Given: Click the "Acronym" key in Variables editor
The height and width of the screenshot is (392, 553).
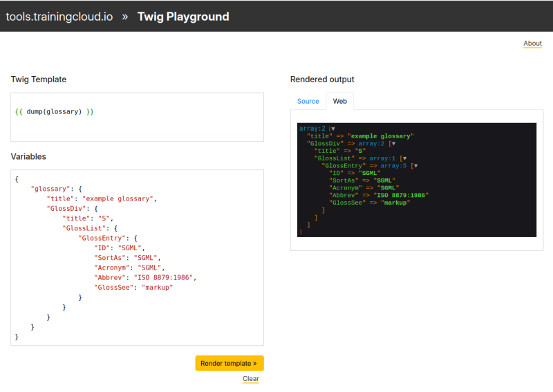Looking at the screenshot, I should tap(112, 268).
